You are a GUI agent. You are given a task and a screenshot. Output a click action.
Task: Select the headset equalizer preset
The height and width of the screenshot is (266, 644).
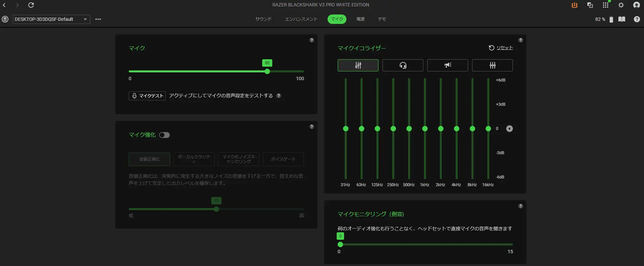pos(403,65)
